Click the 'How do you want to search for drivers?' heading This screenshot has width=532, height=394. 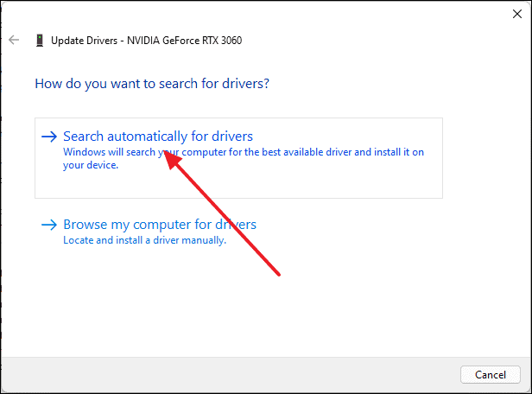pos(152,84)
